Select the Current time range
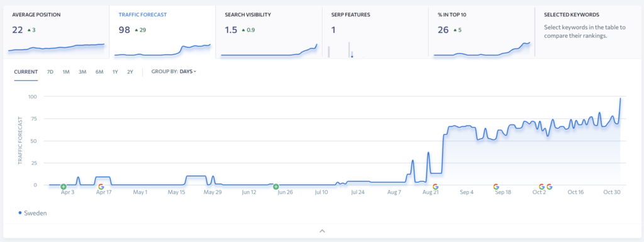This screenshot has width=644, height=242. (26, 72)
